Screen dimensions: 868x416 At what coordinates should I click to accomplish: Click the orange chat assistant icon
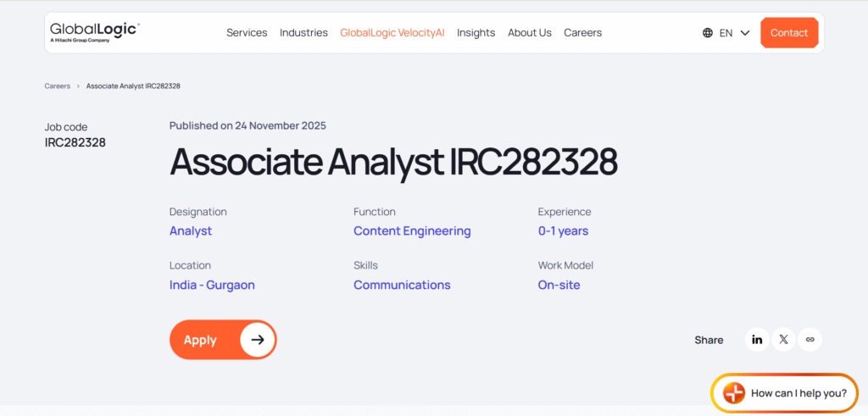pos(734,393)
